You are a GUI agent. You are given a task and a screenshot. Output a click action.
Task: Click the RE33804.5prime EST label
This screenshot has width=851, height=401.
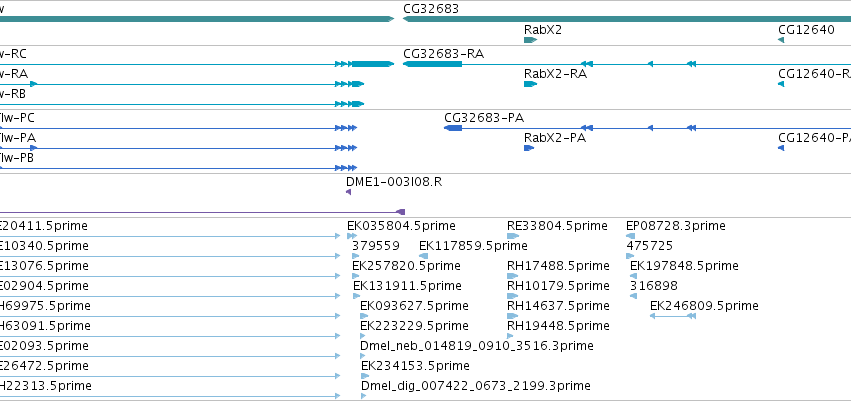tap(557, 226)
